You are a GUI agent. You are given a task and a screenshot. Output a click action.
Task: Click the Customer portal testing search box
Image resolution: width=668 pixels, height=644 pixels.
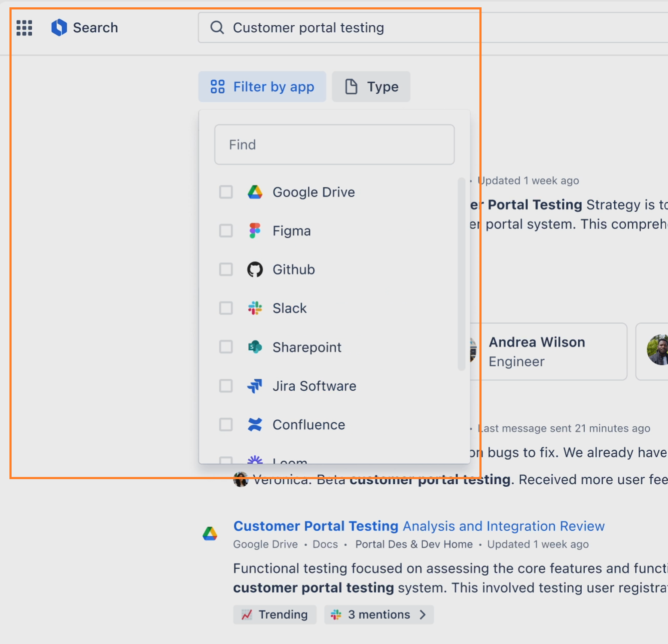pos(433,27)
